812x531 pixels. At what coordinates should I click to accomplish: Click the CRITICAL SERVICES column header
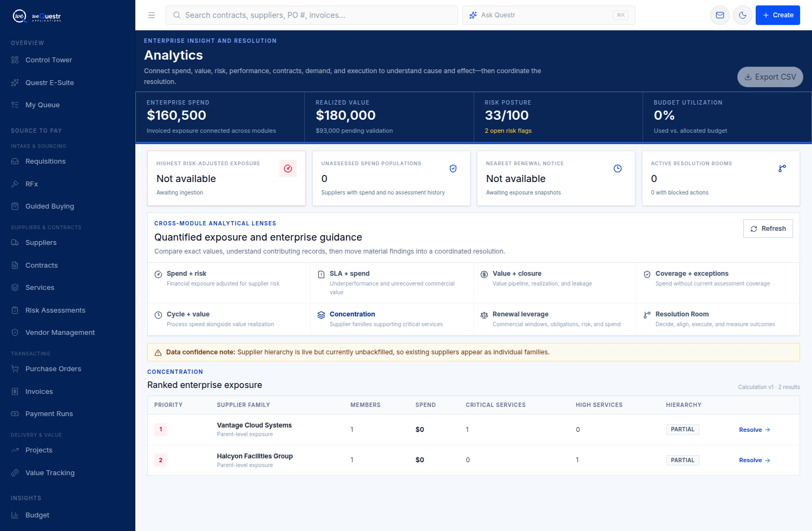[x=496, y=405]
